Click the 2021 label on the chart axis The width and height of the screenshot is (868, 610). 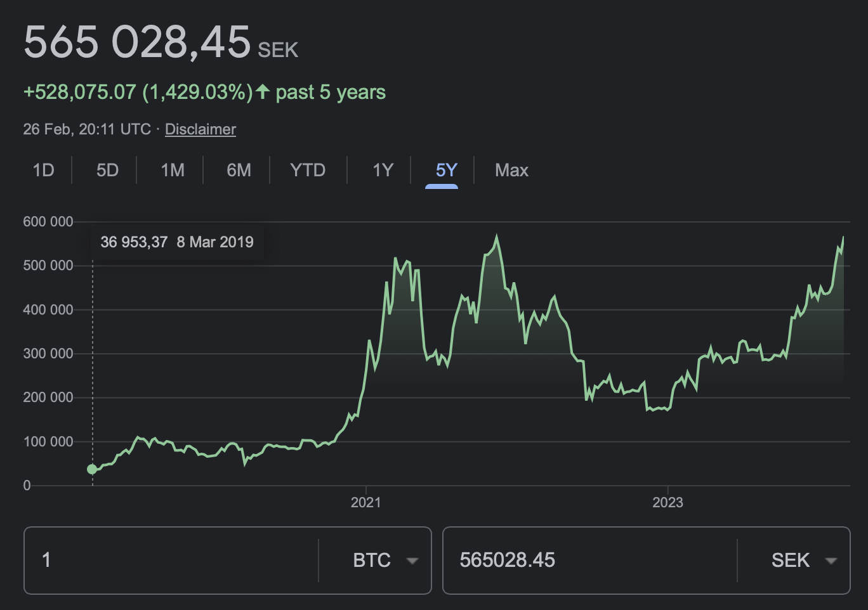pos(367,503)
